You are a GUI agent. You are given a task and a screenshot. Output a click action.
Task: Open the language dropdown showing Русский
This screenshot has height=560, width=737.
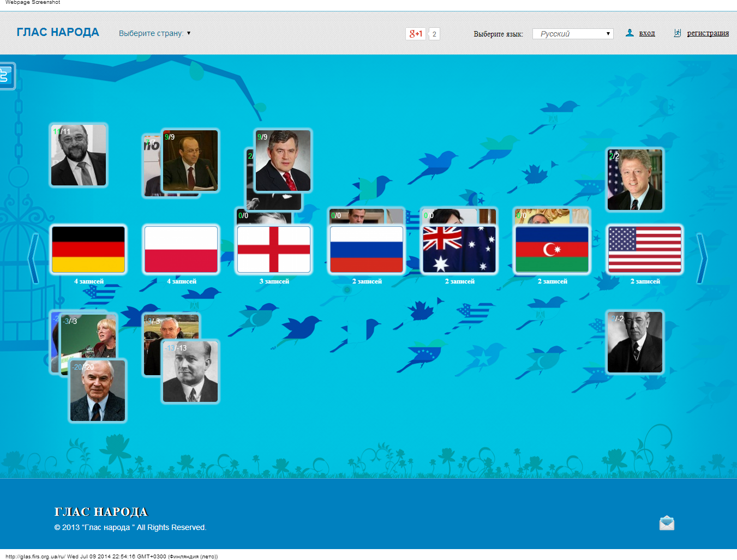pos(573,34)
